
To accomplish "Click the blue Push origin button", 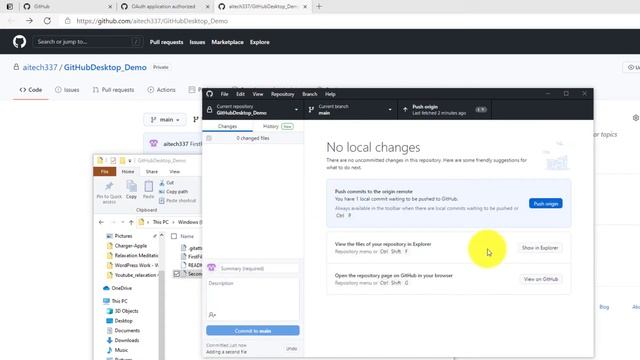I will coord(545,203).
